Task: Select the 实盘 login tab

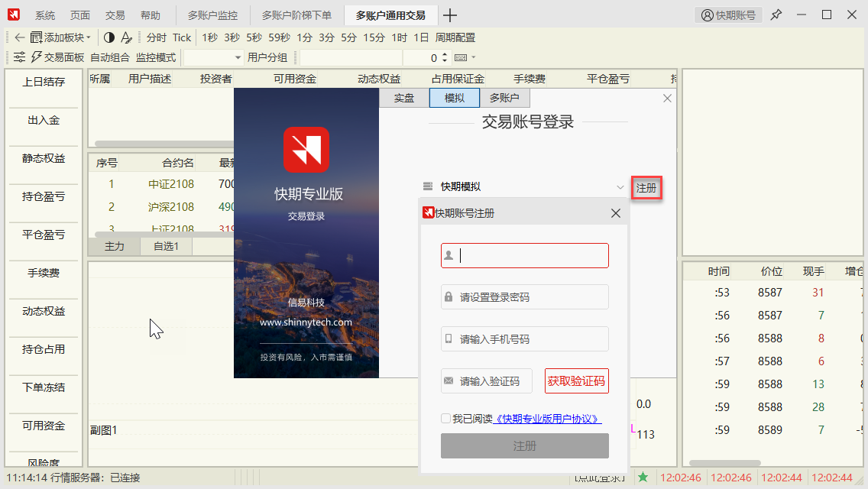Action: click(404, 98)
